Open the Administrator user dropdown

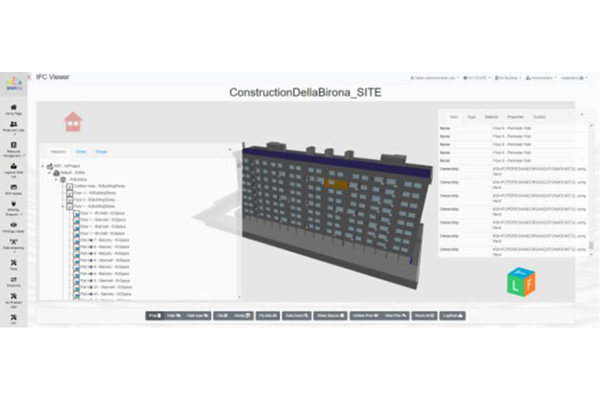click(541, 78)
